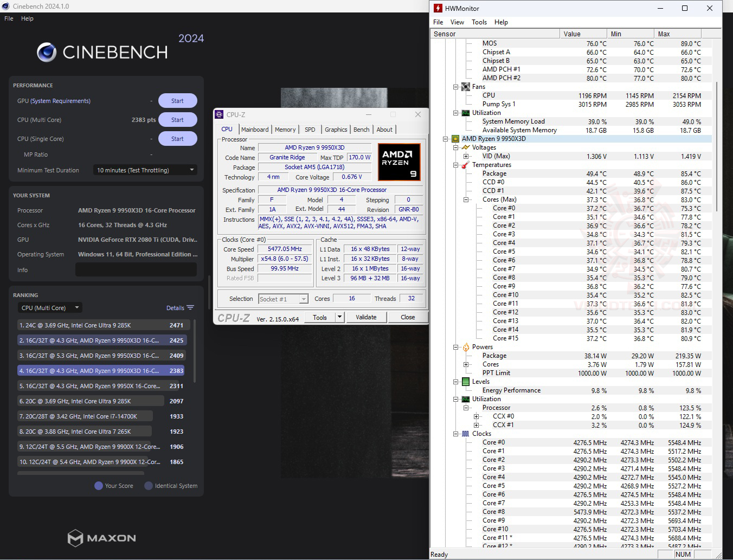Collapse the Processor utilization node

pos(466,408)
